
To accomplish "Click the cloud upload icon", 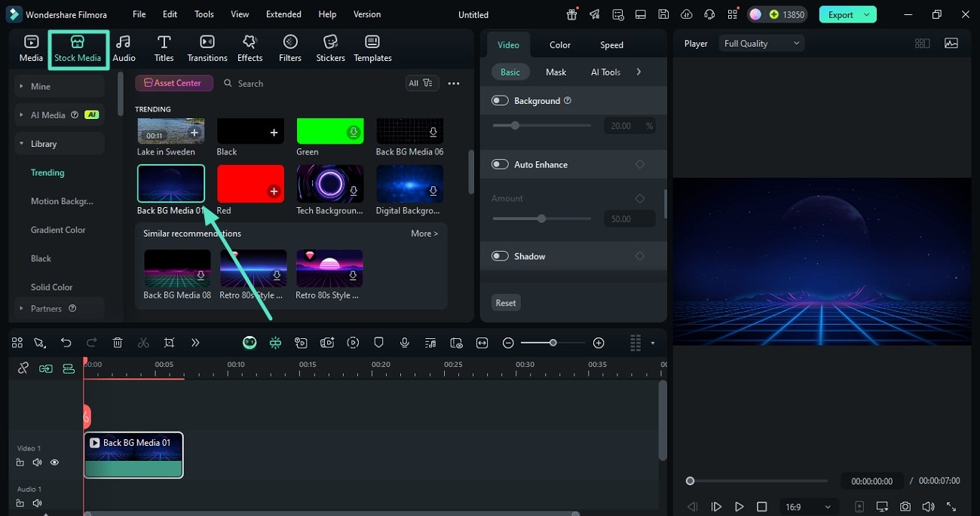I will coord(686,14).
